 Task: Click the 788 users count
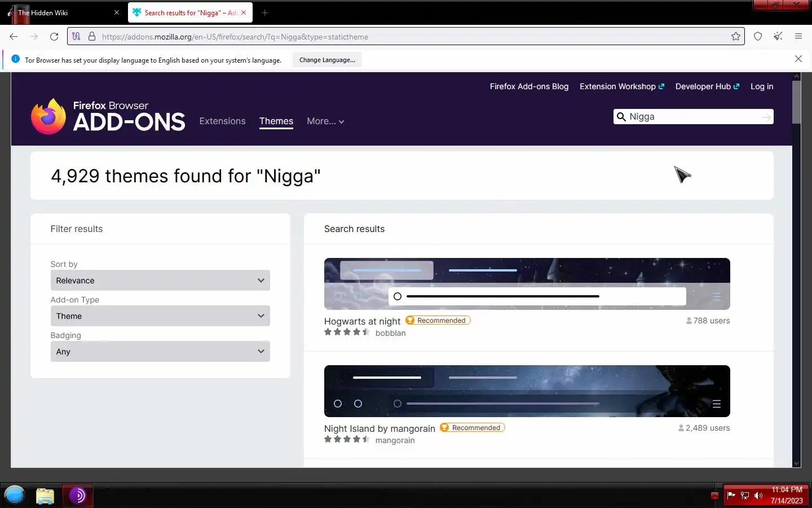pyautogui.click(x=708, y=321)
